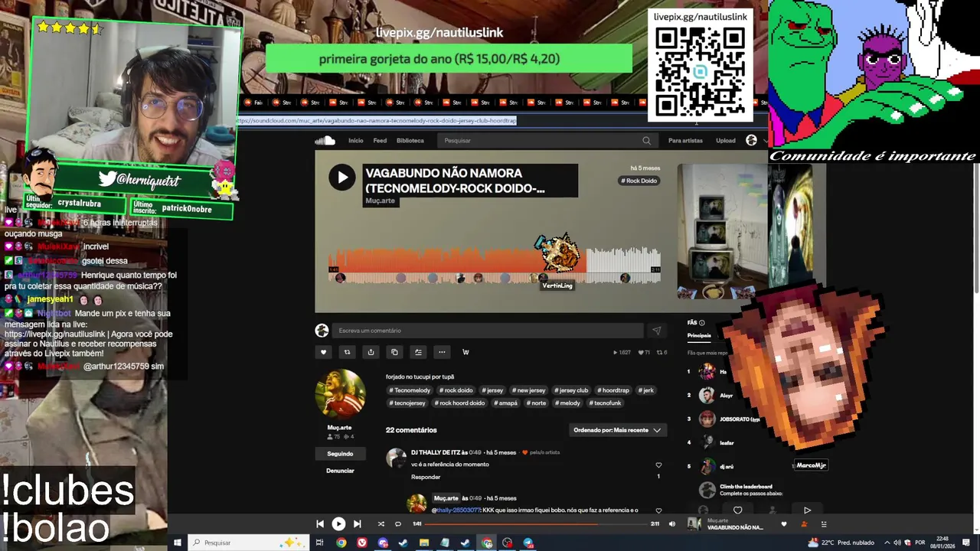This screenshot has width=980, height=551.
Task: Like the track using the heart under the comment box
Action: (323, 352)
